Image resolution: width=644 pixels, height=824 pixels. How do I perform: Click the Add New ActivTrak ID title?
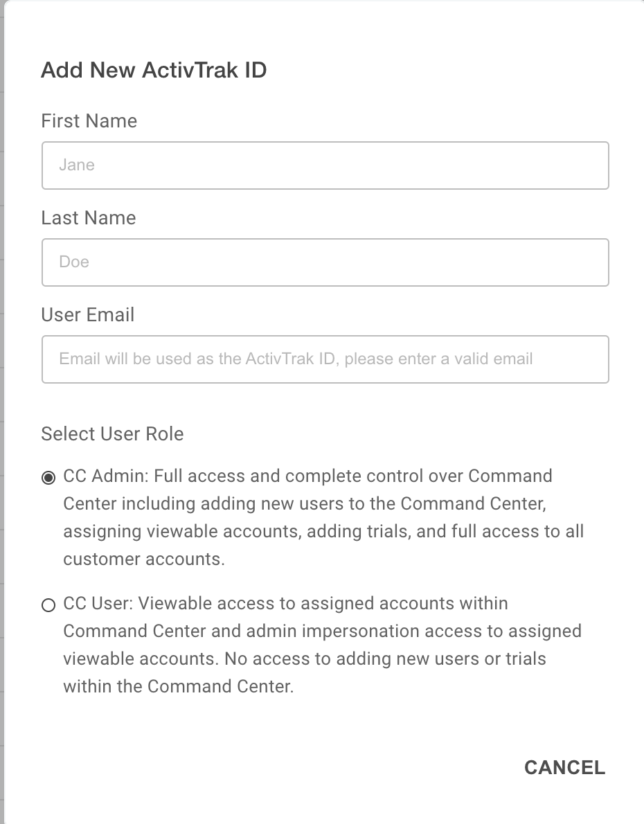154,70
